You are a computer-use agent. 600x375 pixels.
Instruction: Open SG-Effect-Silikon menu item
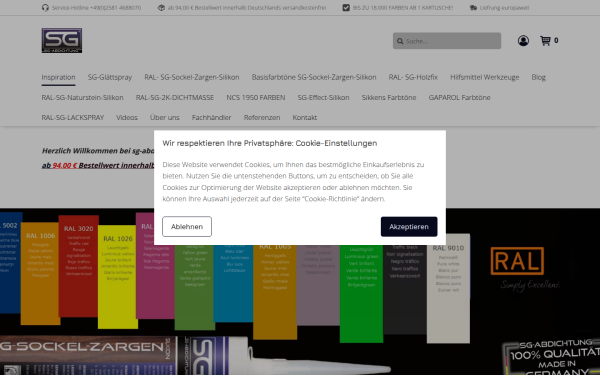323,98
